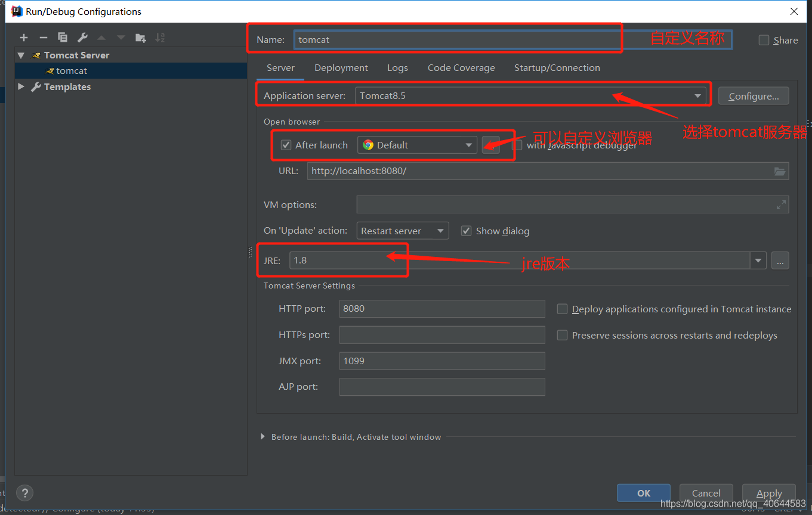This screenshot has height=515, width=812.
Task: Move configuration down arrow icon
Action: (121, 38)
